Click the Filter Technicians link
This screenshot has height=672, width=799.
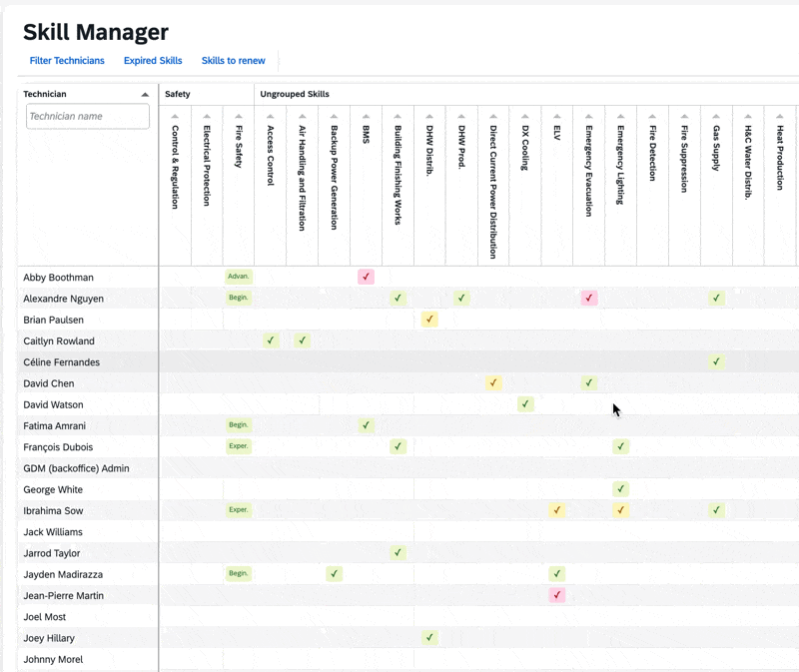coord(67,61)
